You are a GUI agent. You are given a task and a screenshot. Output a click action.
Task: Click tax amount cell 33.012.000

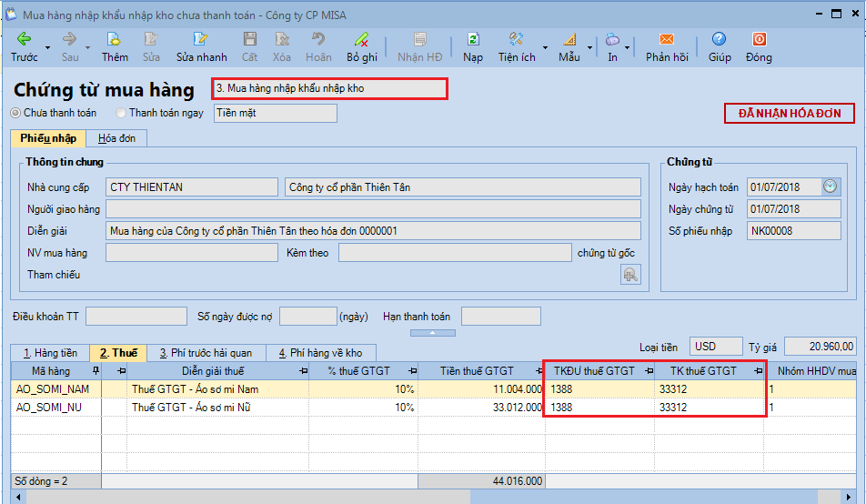481,408
